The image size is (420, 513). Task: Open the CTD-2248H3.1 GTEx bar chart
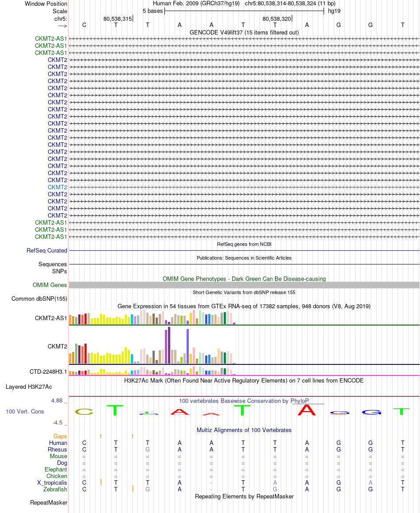tap(152, 371)
